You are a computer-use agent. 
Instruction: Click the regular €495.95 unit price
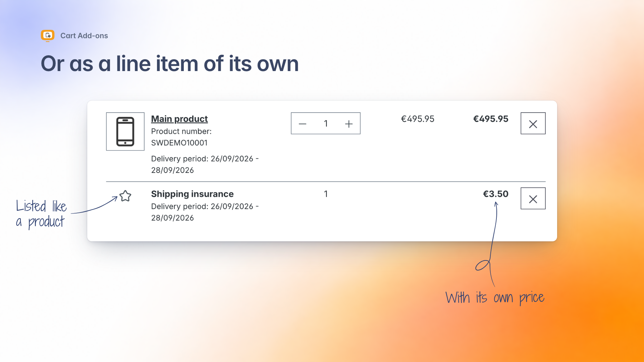point(418,119)
